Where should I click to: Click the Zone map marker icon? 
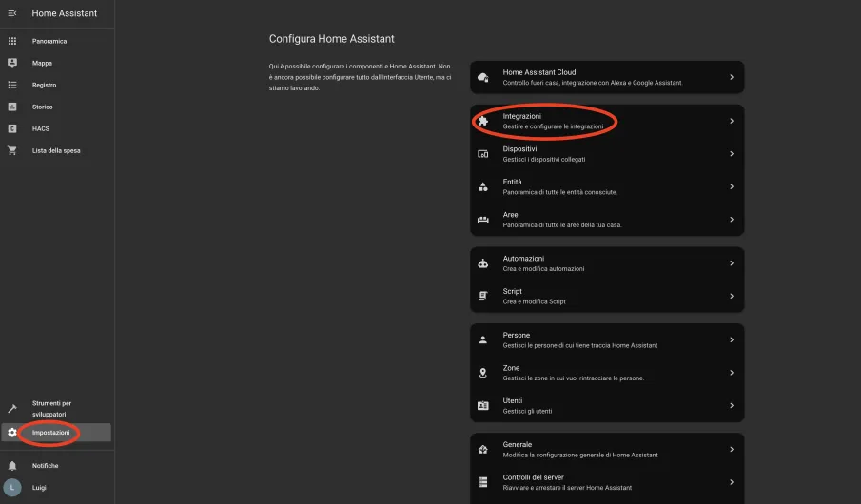click(482, 373)
